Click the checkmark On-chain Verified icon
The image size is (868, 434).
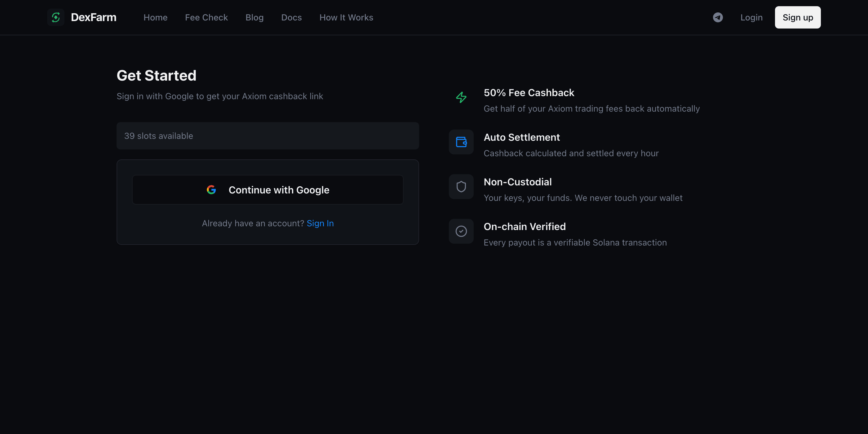(x=461, y=231)
